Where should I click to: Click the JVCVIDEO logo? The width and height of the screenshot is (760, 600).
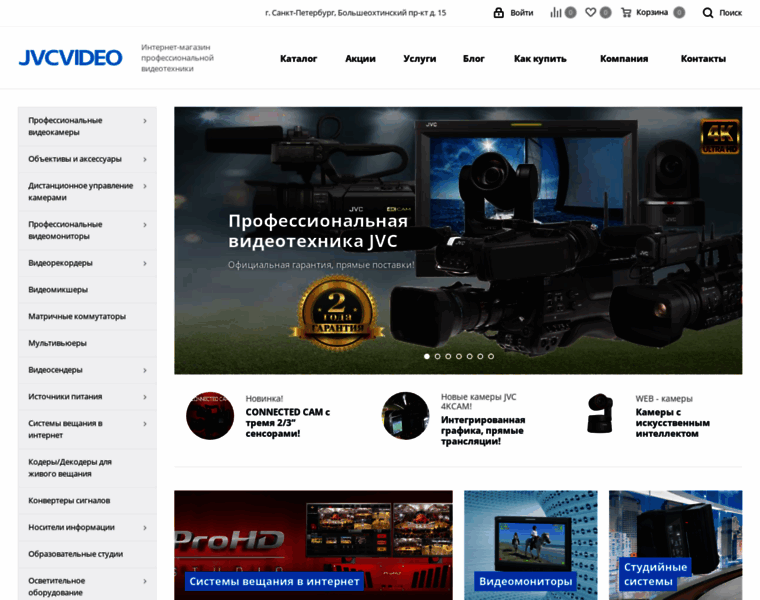70,58
